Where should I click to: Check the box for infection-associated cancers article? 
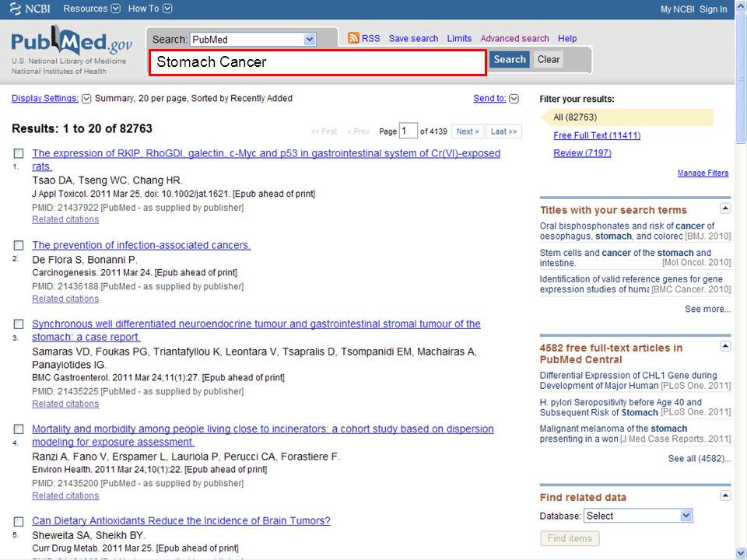pos(19,245)
